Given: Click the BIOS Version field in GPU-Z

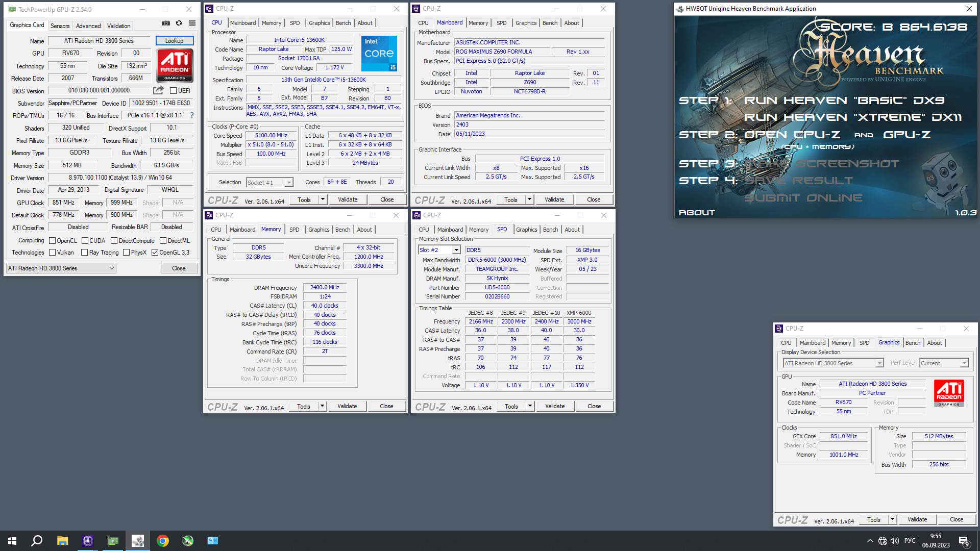Looking at the screenshot, I should [99, 91].
